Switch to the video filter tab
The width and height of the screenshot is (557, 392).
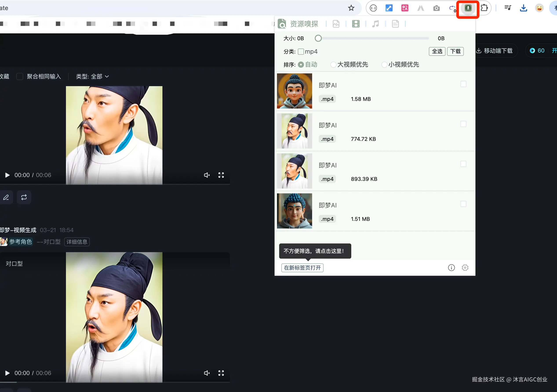click(356, 24)
